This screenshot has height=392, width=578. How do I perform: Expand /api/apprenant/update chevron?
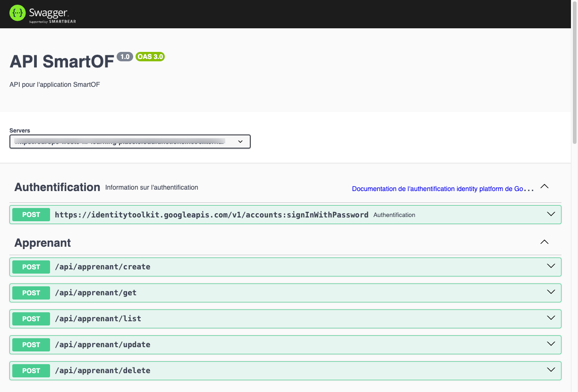(551, 344)
